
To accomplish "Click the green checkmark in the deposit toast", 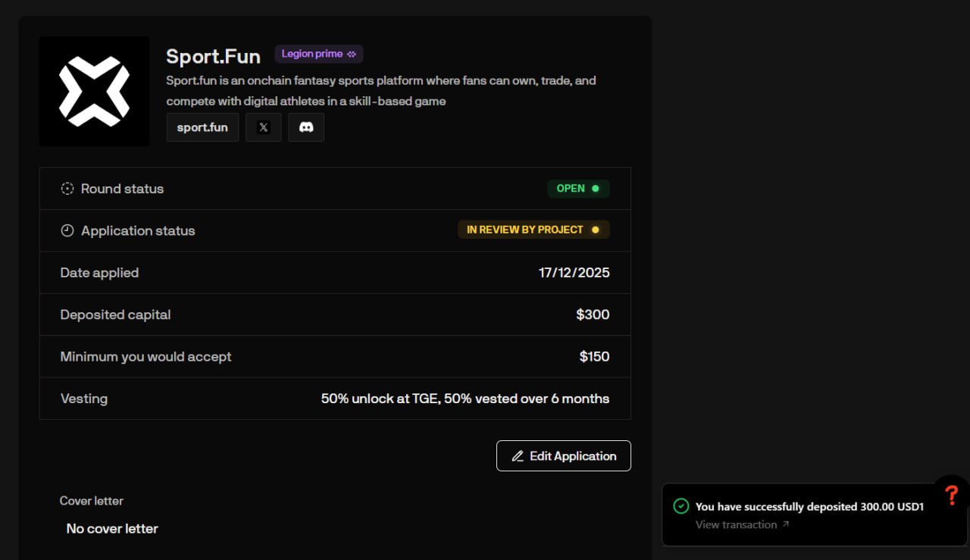I will coord(681,506).
